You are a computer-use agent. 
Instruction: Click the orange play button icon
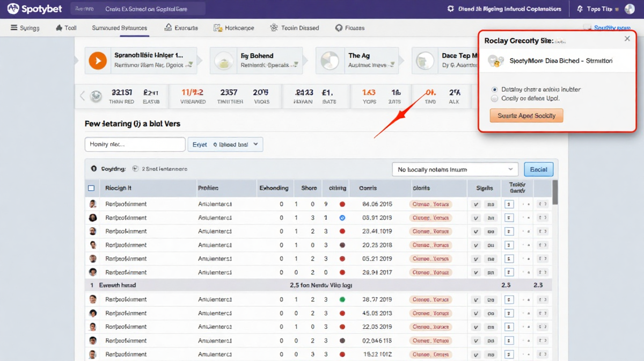[x=98, y=61]
